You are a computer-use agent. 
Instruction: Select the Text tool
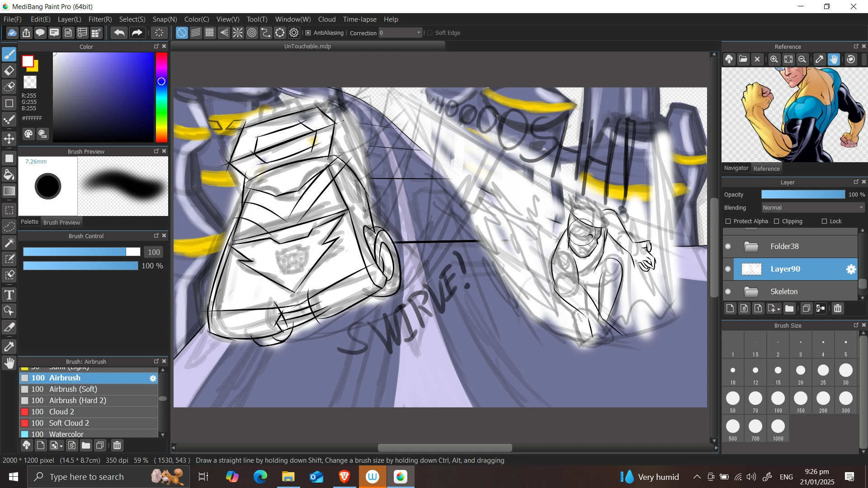click(x=9, y=294)
